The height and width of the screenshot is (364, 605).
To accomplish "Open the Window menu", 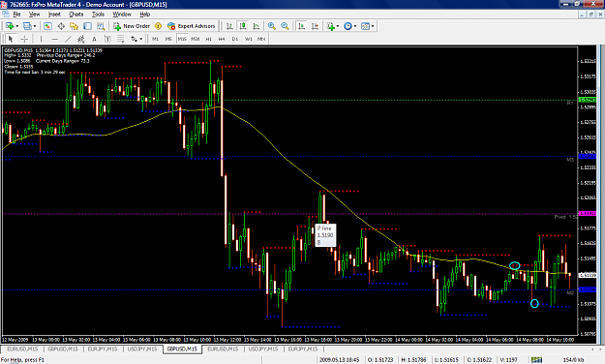I will pos(122,15).
